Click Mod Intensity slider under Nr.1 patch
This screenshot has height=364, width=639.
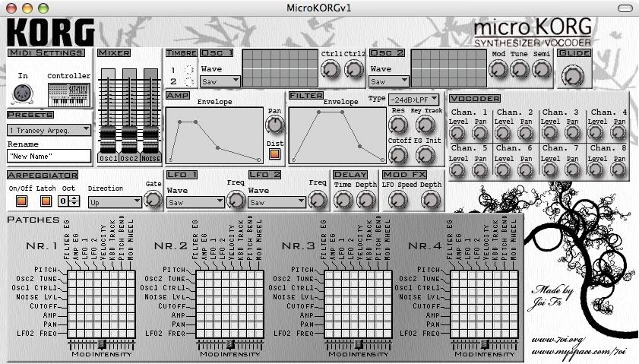pyautogui.click(x=102, y=344)
